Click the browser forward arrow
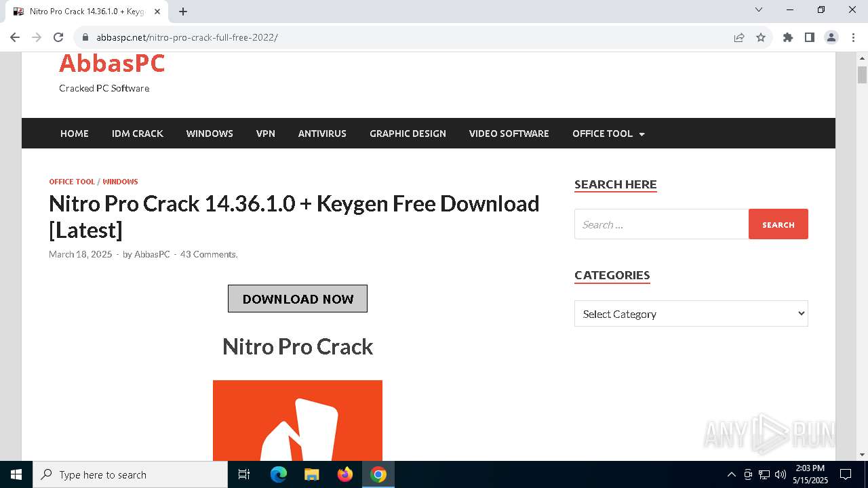 [37, 37]
